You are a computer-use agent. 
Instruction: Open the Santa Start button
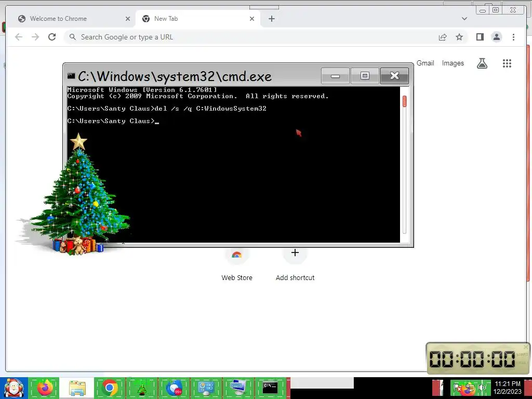click(14, 388)
